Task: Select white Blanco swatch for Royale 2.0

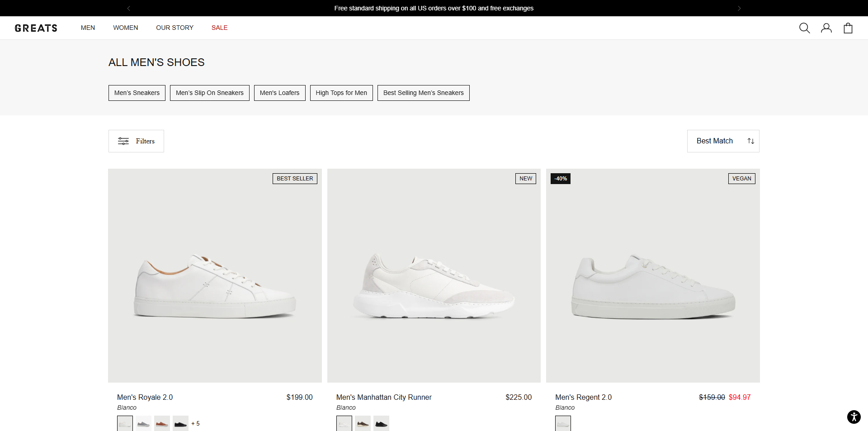Action: (x=125, y=423)
